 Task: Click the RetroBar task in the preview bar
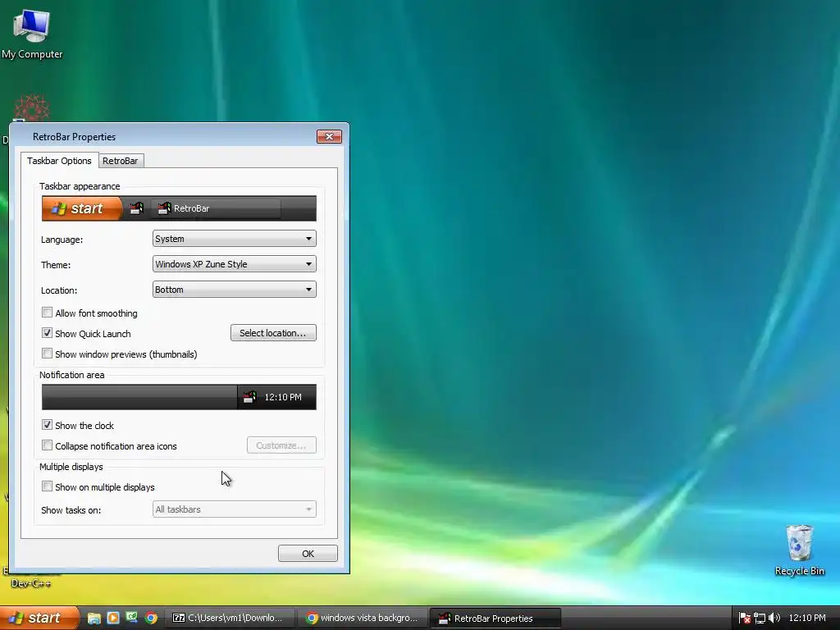coord(216,208)
